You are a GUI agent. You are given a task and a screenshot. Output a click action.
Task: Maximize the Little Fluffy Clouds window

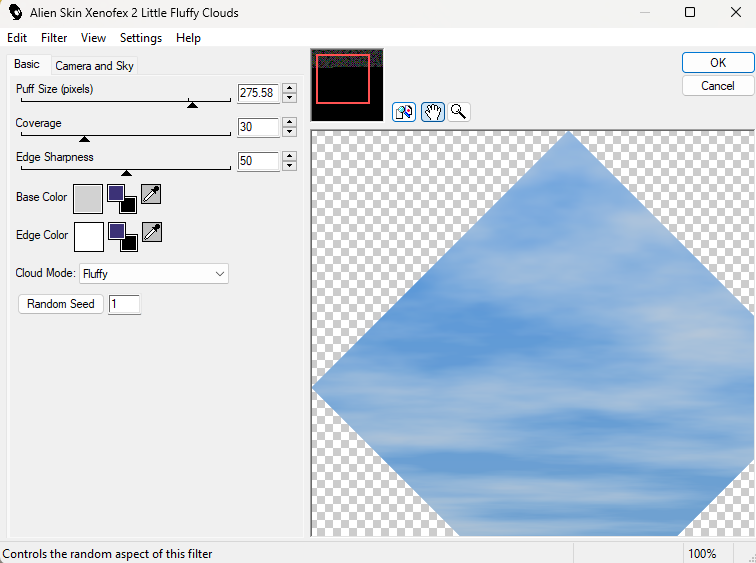690,12
